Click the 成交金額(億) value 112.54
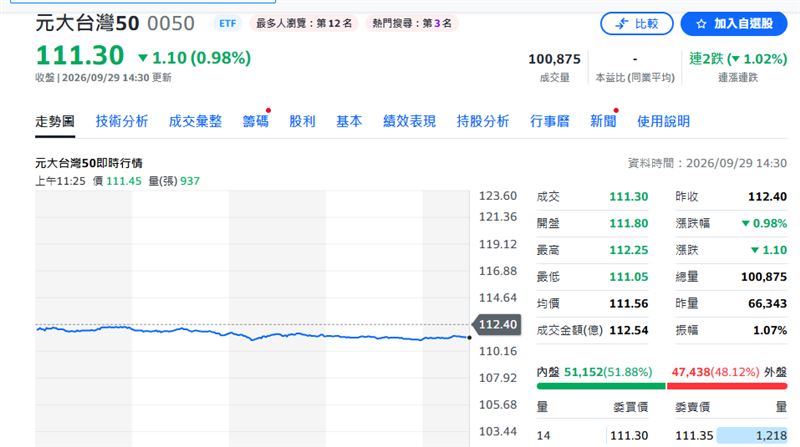This screenshot has height=447, width=800. click(629, 330)
